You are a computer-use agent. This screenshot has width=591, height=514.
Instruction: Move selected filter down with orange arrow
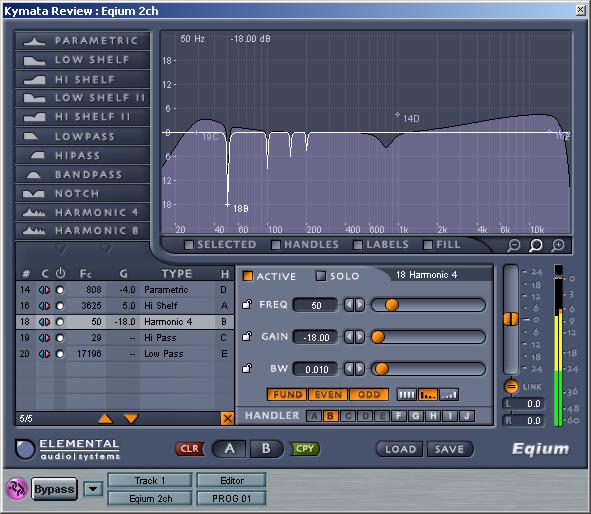point(131,419)
